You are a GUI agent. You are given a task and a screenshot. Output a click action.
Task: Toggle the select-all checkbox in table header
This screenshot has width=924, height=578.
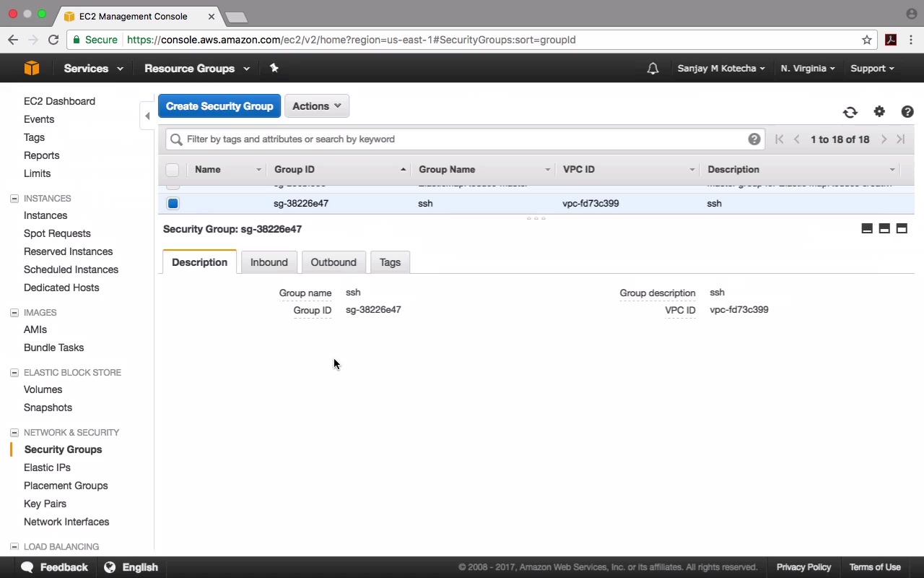173,170
